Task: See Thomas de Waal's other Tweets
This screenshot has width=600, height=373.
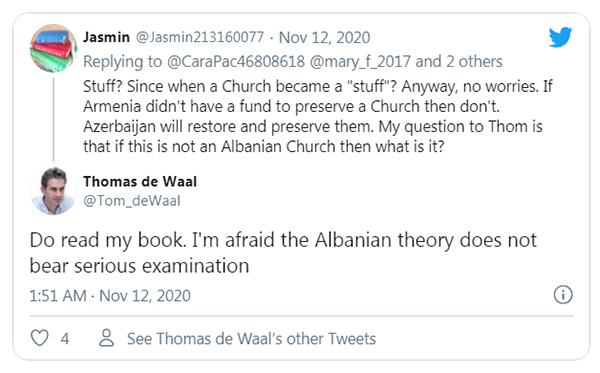Action: [251, 339]
